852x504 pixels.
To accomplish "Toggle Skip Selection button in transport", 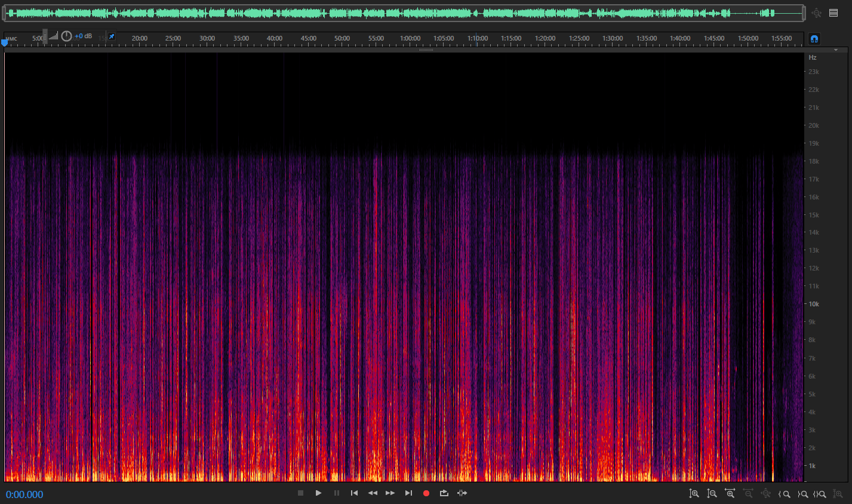I will click(462, 493).
